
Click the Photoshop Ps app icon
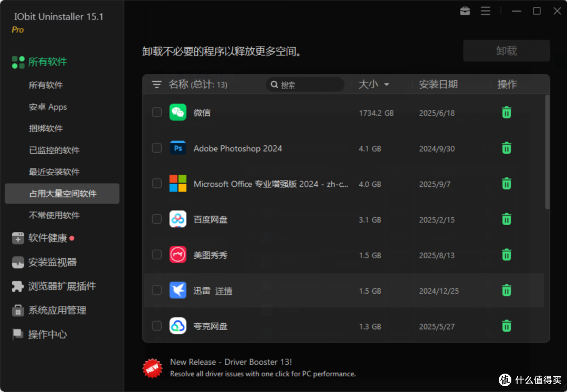tap(178, 148)
